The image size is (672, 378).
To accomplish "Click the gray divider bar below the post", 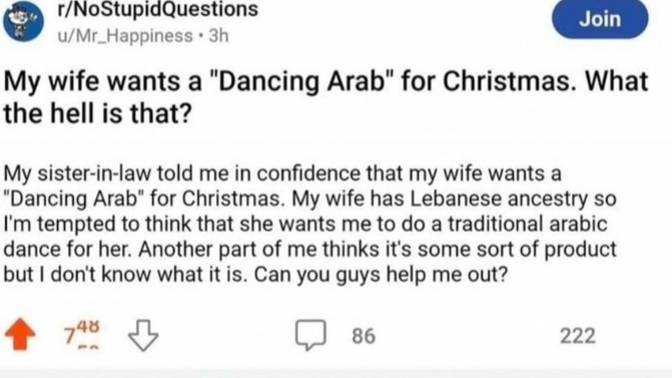I will [336, 372].
